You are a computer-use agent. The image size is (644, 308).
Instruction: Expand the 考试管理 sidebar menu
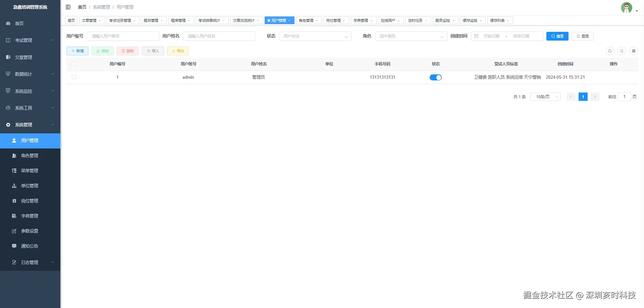pyautogui.click(x=30, y=40)
